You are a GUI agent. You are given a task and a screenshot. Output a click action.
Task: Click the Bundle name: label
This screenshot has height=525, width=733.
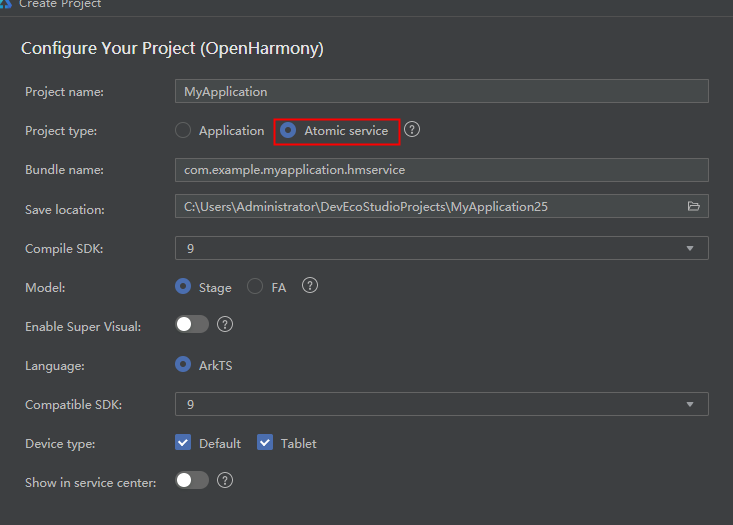coord(65,170)
